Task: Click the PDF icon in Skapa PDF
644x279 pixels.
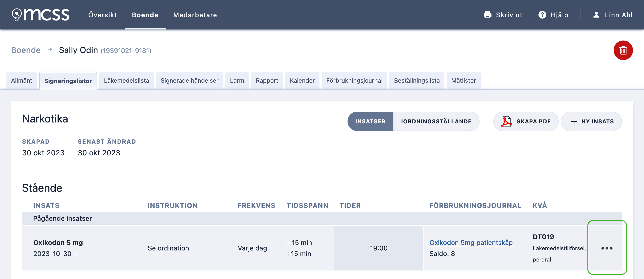Action: (x=506, y=121)
